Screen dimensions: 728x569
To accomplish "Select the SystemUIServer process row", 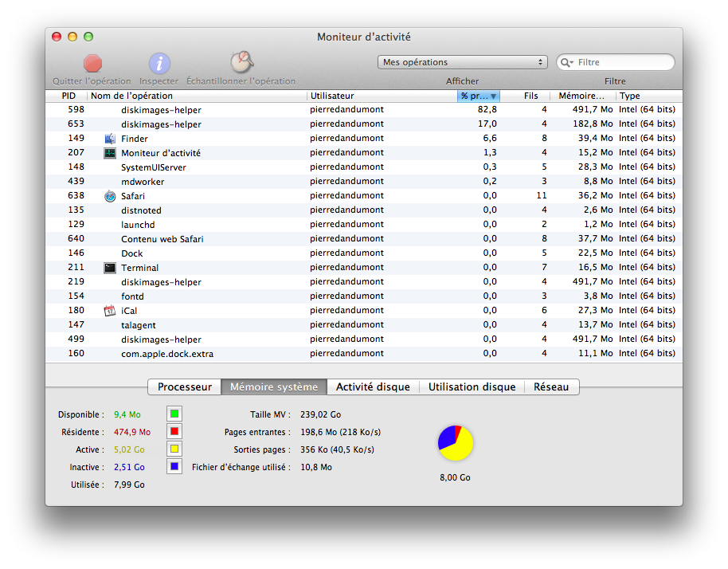I will [364, 167].
